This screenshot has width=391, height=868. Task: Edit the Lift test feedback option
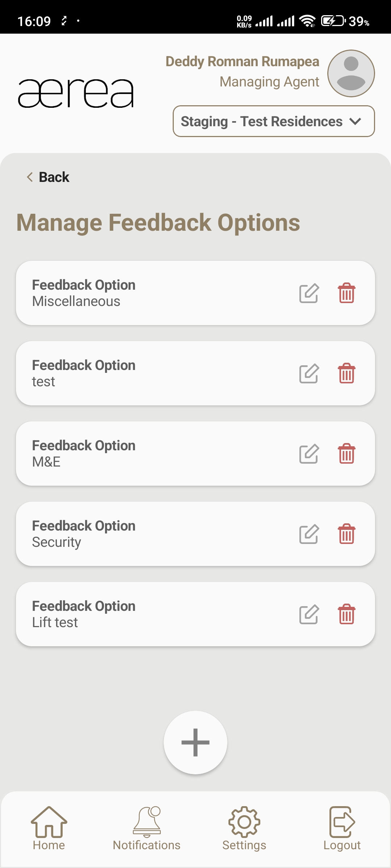[x=309, y=614]
